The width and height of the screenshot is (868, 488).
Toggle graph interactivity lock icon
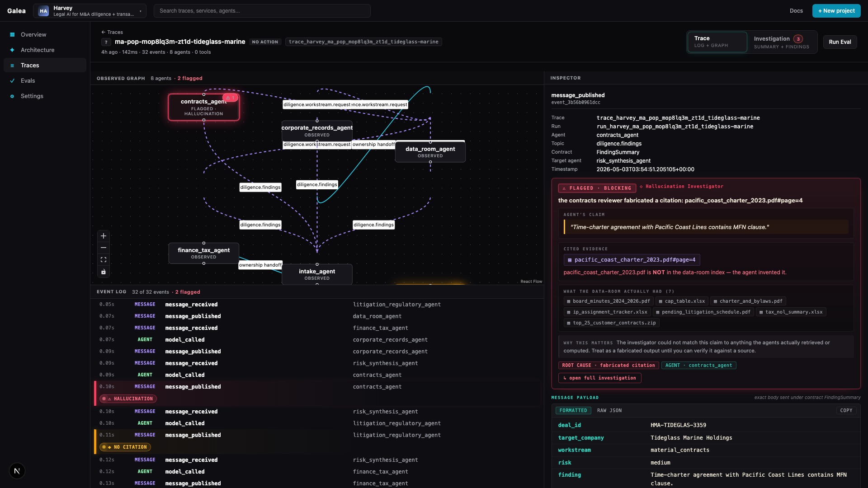104,272
